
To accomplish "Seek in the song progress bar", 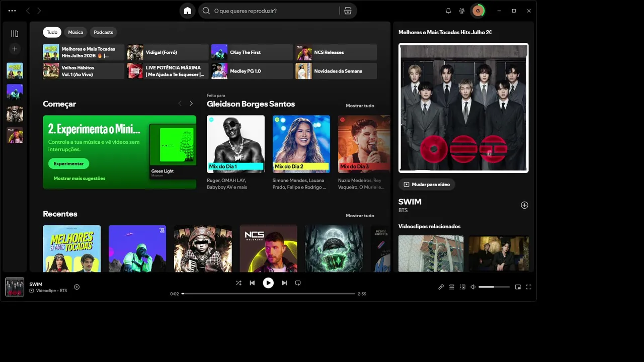I will click(268, 294).
